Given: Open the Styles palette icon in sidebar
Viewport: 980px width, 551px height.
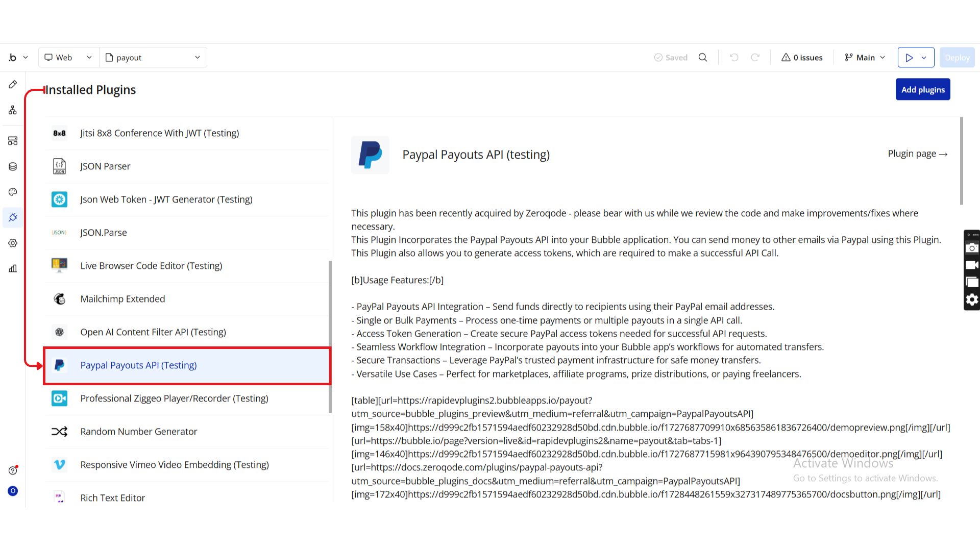Looking at the screenshot, I should click(13, 192).
